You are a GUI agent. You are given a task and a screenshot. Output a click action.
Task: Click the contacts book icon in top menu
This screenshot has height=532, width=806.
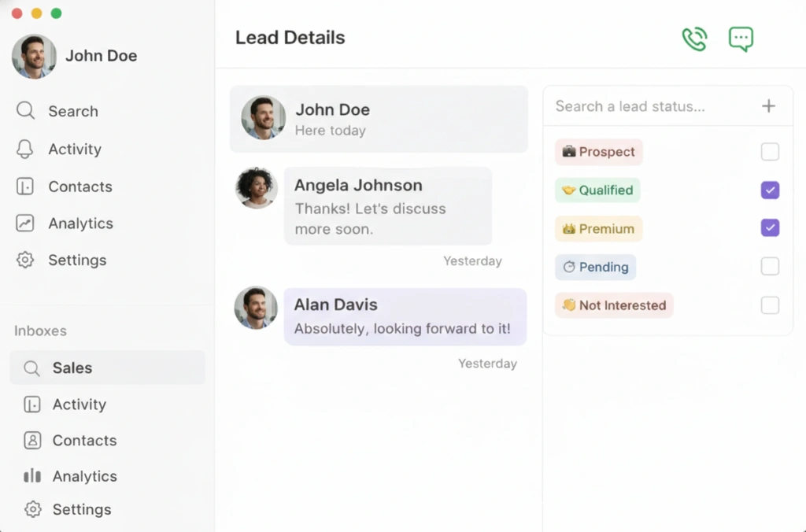pyautogui.click(x=24, y=186)
